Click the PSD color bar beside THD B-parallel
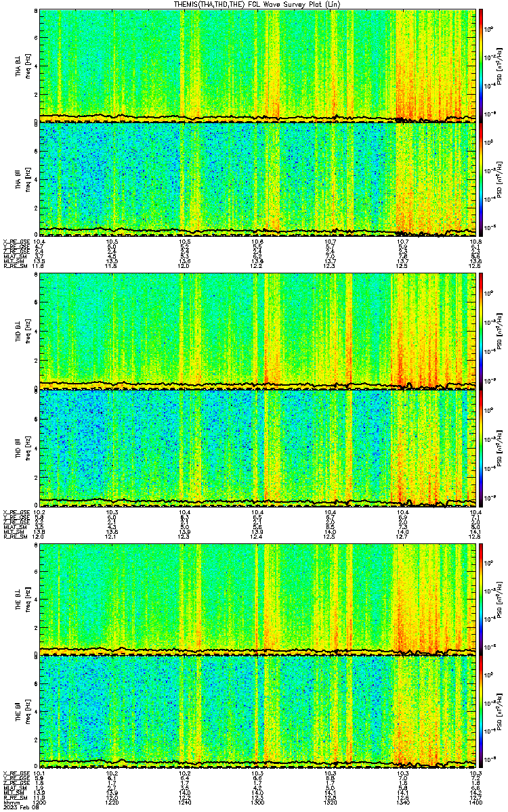Image resolution: width=508 pixels, height=812 pixels. 481,447
